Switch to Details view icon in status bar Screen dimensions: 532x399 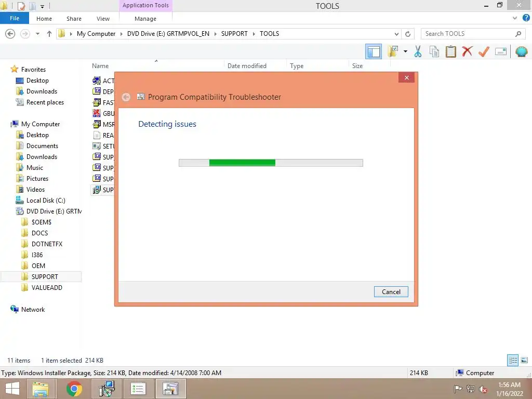[513, 360]
